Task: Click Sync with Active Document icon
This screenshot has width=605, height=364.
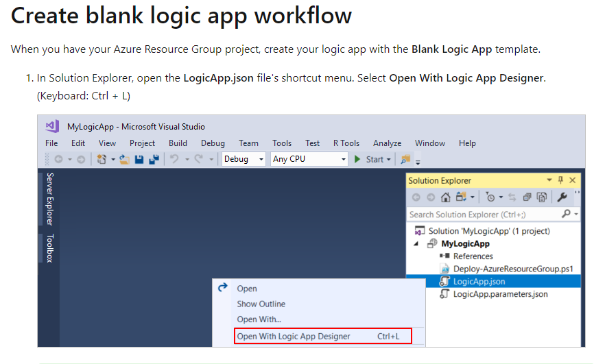Action: point(512,197)
